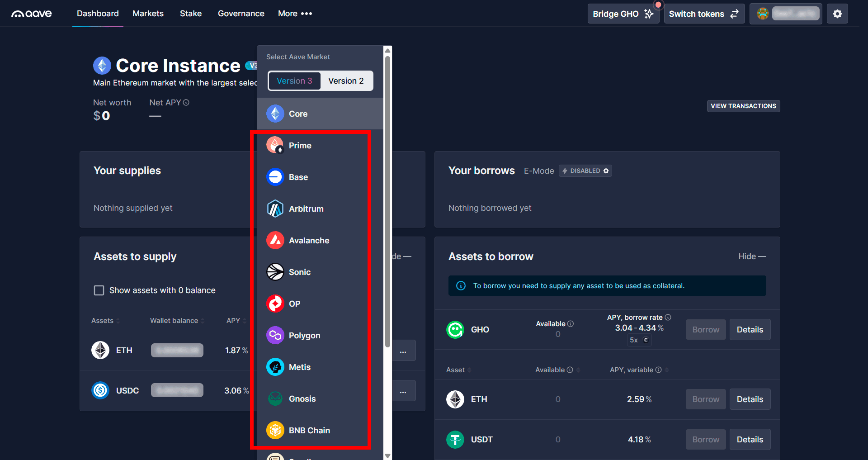Go to Dashboard tab
The height and width of the screenshot is (460, 868).
98,14
